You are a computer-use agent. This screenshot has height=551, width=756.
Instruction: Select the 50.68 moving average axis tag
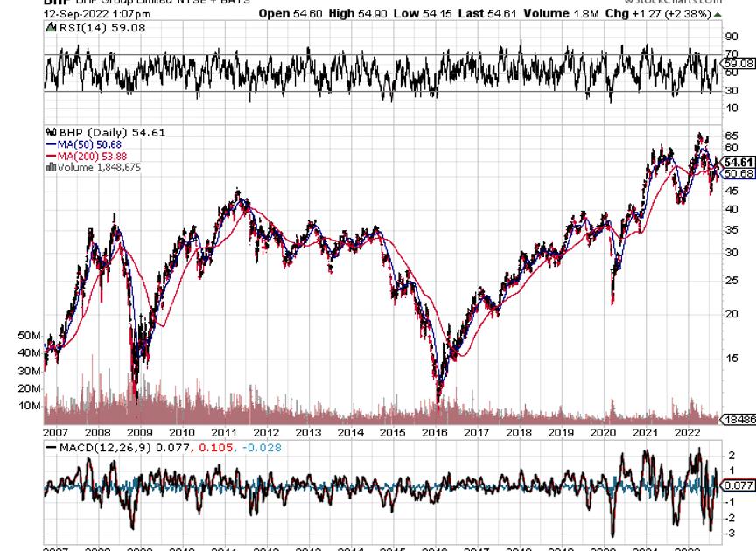[x=738, y=174]
